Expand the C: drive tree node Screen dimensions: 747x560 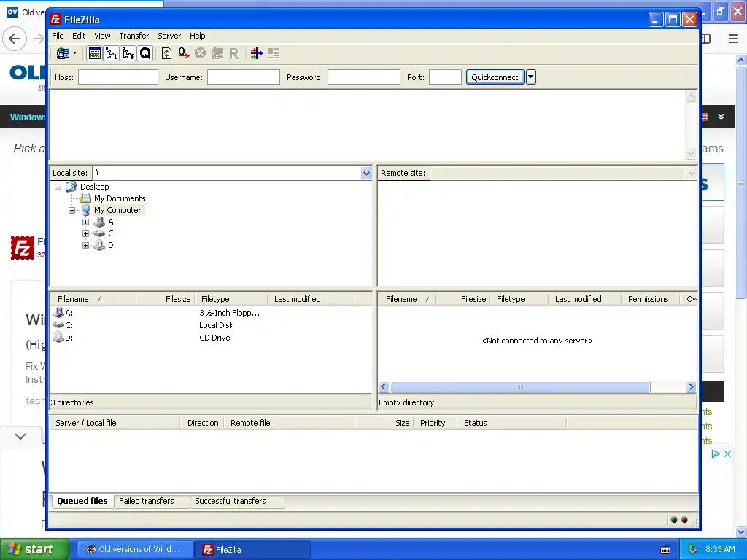86,233
